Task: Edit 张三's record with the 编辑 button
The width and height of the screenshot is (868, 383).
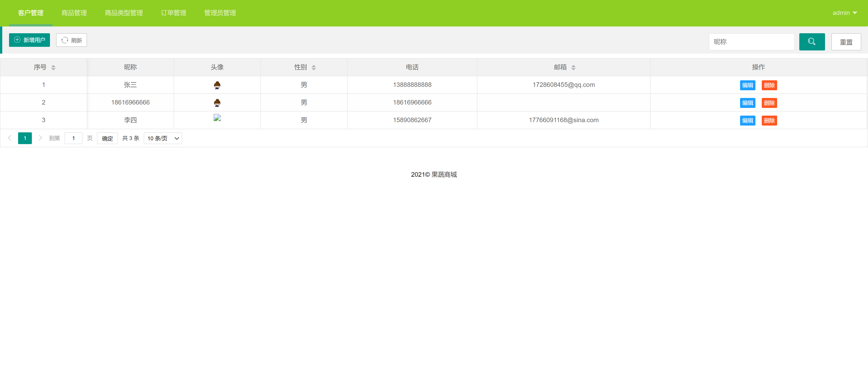Action: pyautogui.click(x=748, y=85)
